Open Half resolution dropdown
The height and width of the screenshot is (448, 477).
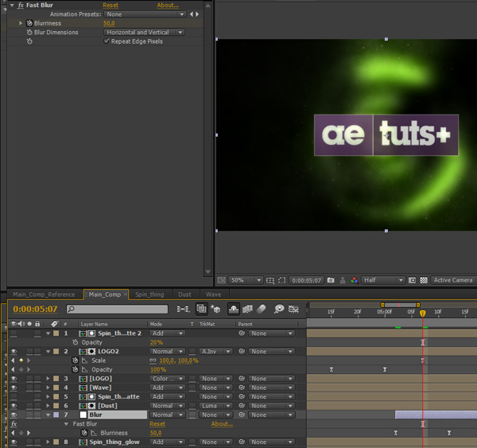tap(383, 280)
